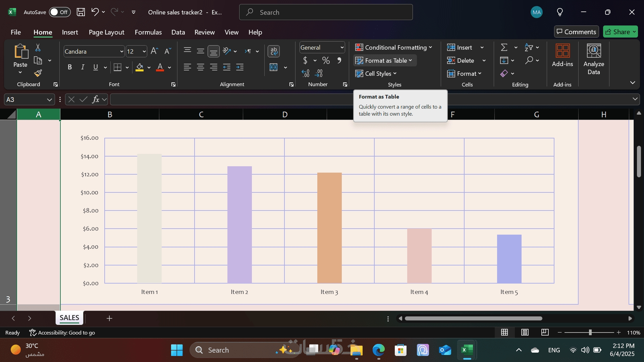
Task: Toggle Bold formatting
Action: point(70,67)
